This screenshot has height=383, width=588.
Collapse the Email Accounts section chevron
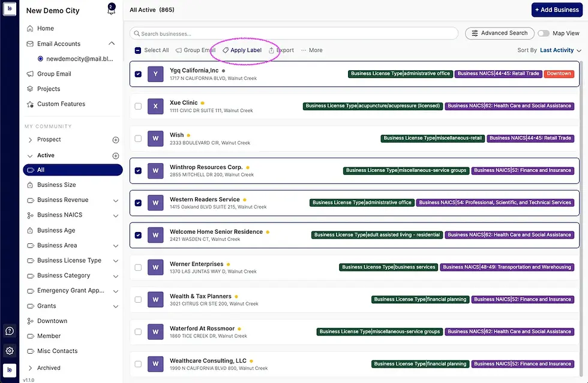112,44
